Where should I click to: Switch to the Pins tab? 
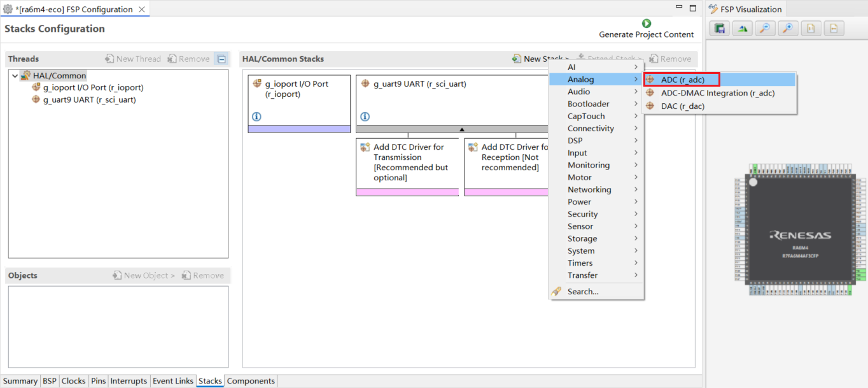coord(98,381)
